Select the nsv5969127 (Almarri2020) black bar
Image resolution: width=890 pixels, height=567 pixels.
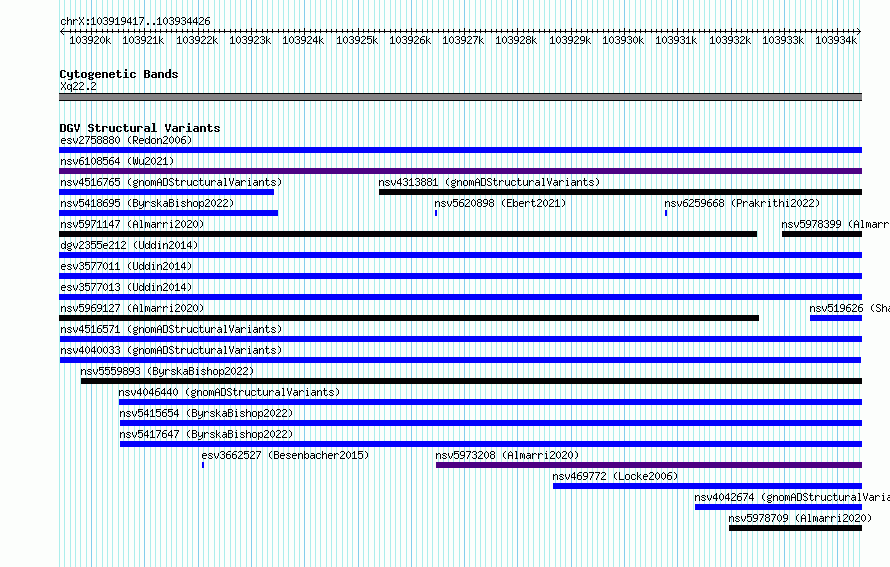tap(409, 318)
